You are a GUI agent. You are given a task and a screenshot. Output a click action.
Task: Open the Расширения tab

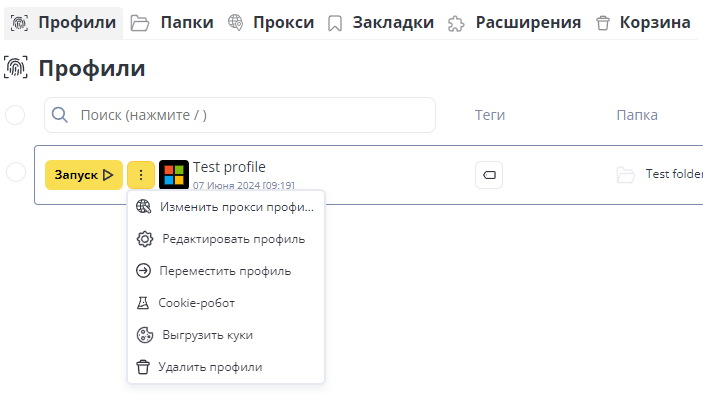514,23
